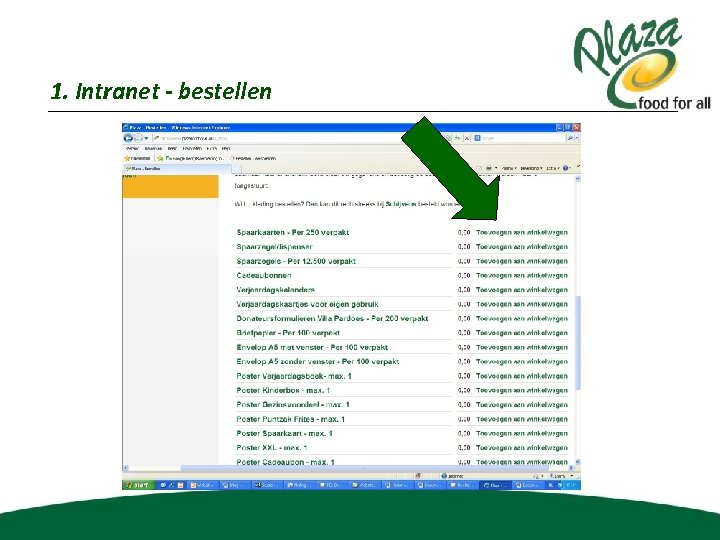Add Envelop A5 met venster to winkelwagen
The height and width of the screenshot is (540, 720).
click(522, 347)
